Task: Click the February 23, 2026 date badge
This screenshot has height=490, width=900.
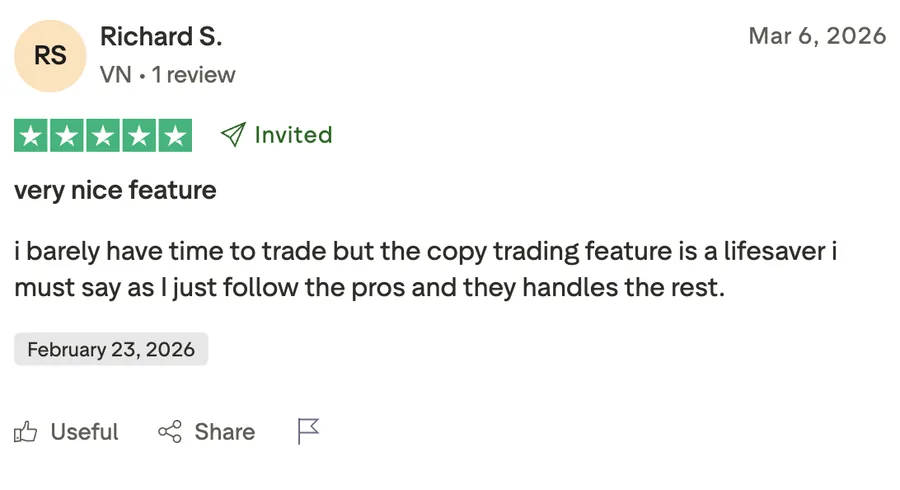Action: click(x=111, y=349)
